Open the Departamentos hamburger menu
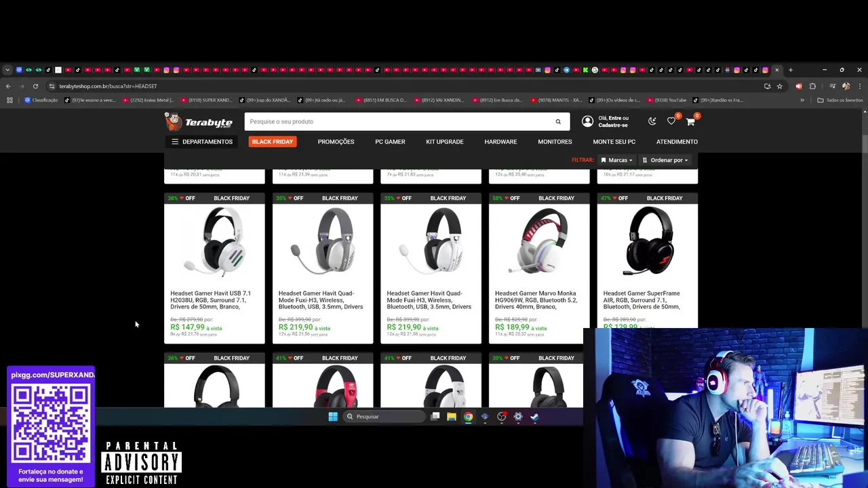Screen dimensions: 868x488 201,142
